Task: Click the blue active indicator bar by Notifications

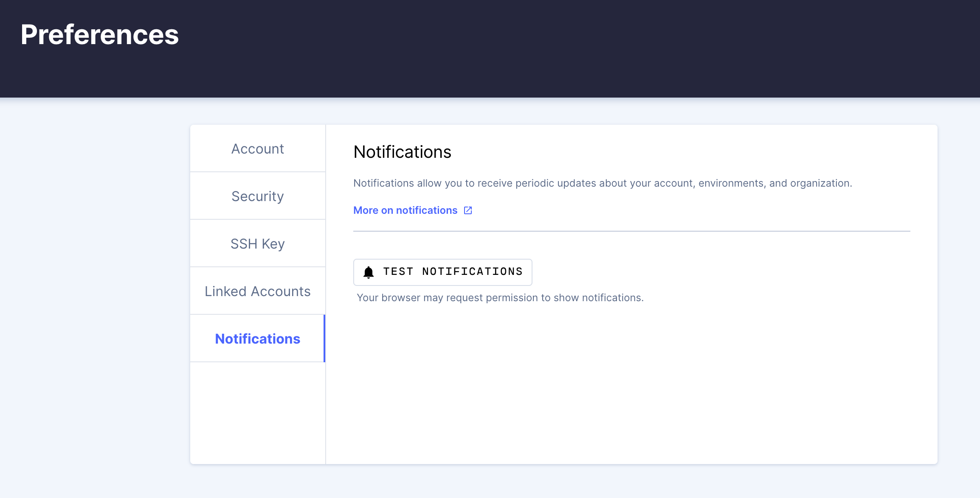Action: (x=324, y=339)
